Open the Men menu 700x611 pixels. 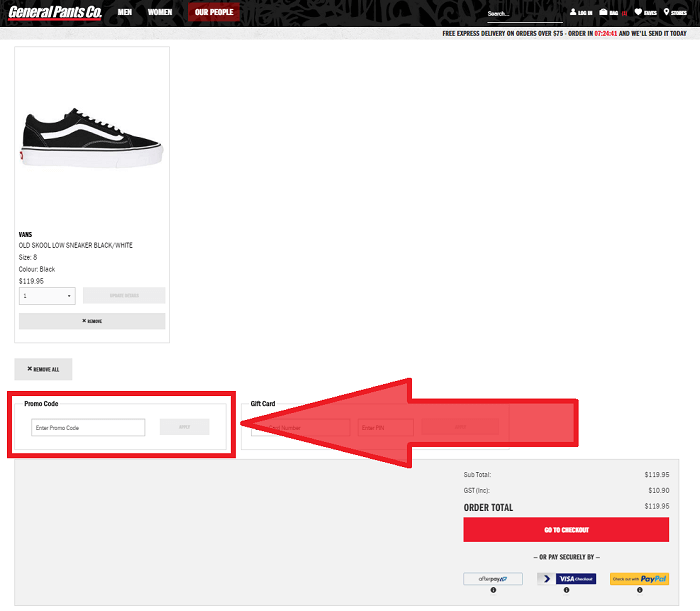pyautogui.click(x=124, y=13)
